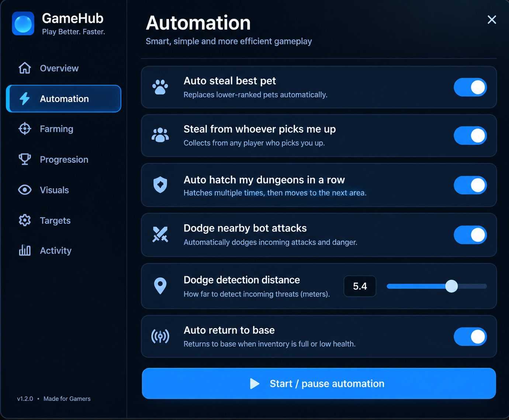Click the paw icon for Auto steal best pet
The height and width of the screenshot is (420, 509).
coord(160,87)
